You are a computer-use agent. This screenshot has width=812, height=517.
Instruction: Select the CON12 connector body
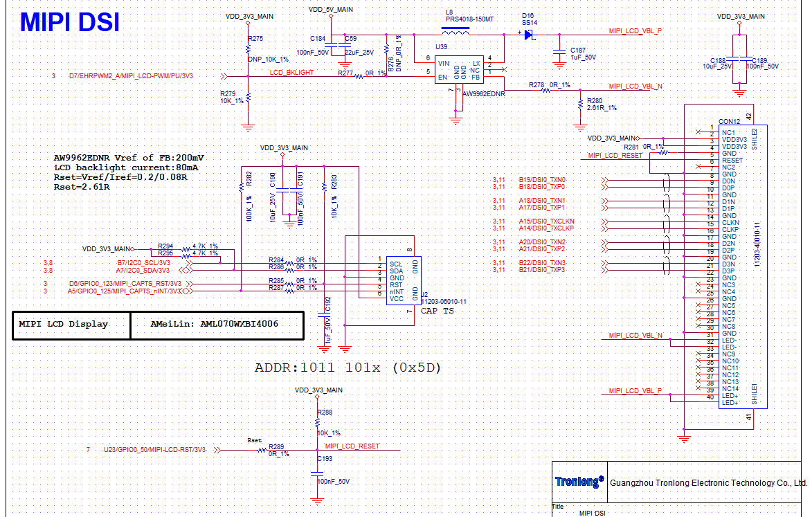(743, 266)
